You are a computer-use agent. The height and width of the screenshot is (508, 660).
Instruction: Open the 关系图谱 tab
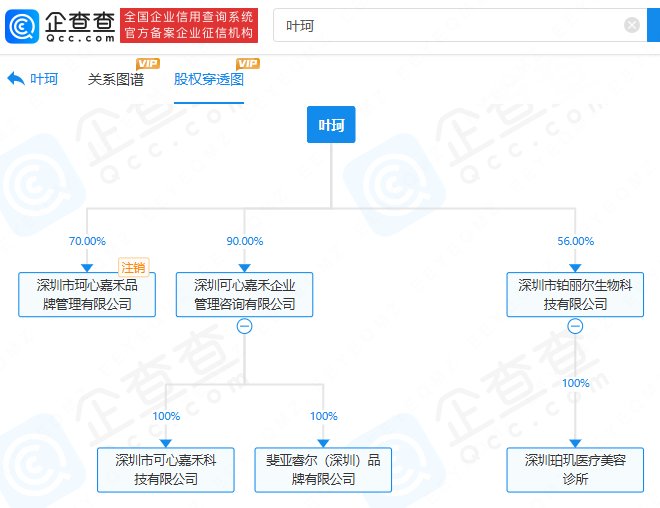116,79
